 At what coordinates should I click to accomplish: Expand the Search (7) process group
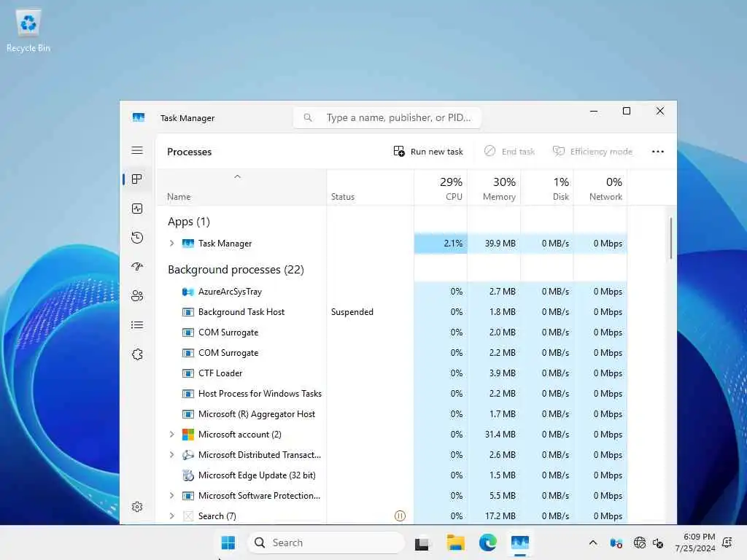(172, 516)
